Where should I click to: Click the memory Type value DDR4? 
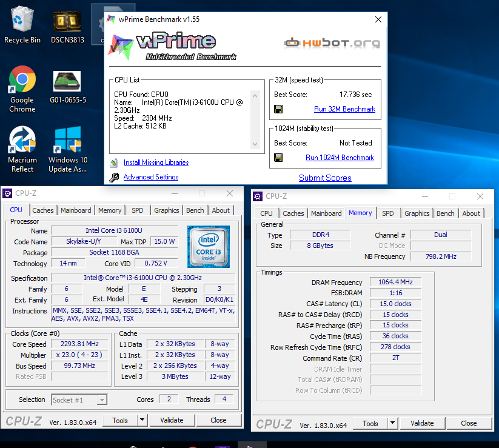pyautogui.click(x=321, y=235)
